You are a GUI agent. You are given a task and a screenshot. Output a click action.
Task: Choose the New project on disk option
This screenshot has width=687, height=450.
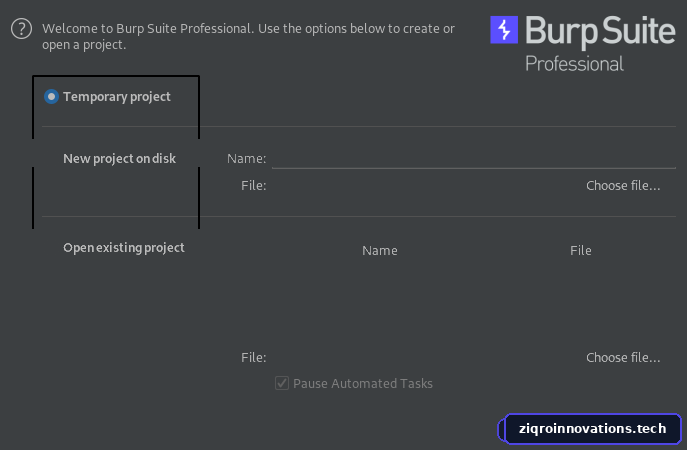tap(119, 158)
